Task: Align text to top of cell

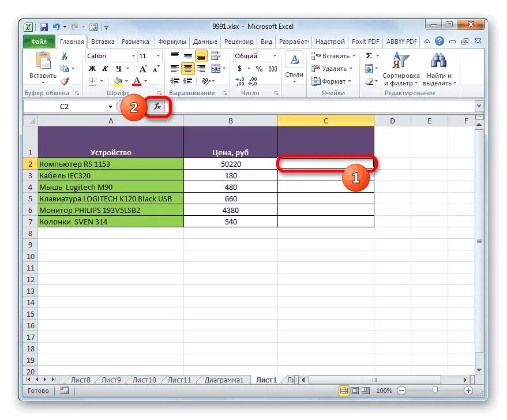Action: (x=175, y=55)
